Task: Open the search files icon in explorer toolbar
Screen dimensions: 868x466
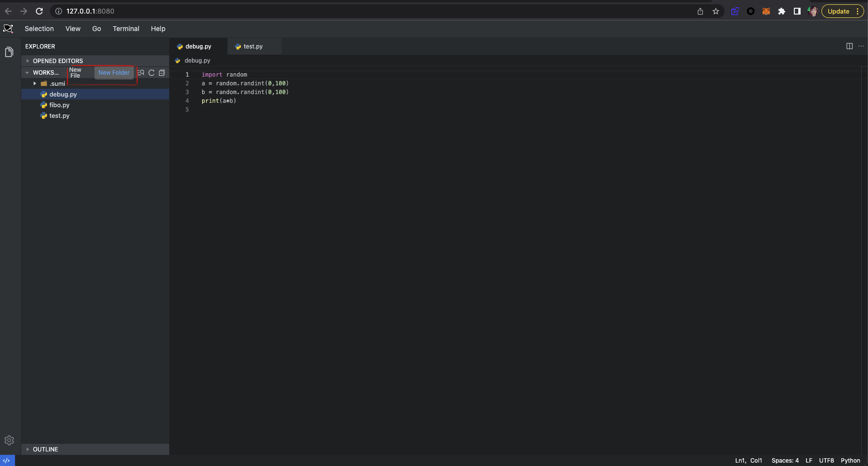Action: pyautogui.click(x=141, y=73)
